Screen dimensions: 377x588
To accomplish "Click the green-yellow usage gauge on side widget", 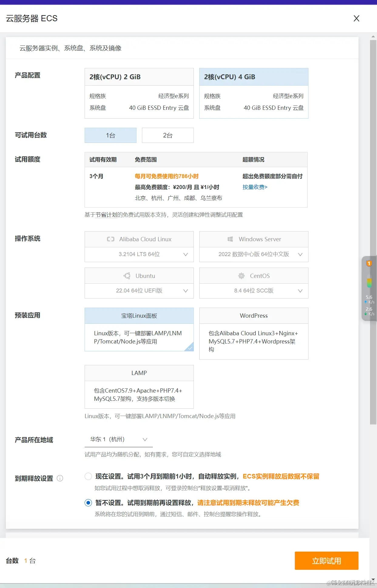I will pyautogui.click(x=369, y=282).
